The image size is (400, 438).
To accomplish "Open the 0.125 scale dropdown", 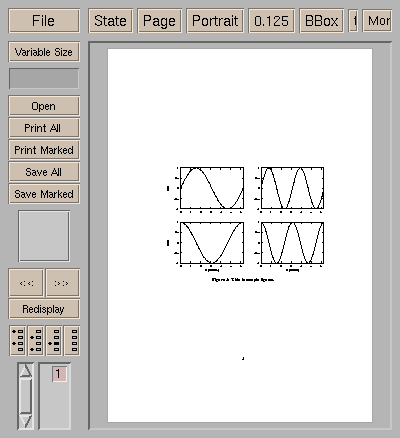I will [271, 21].
